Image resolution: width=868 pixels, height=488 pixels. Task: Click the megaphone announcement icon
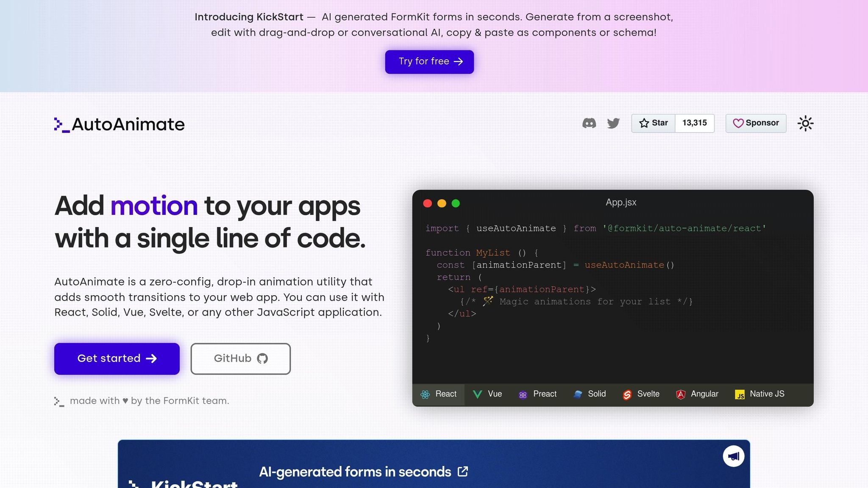(733, 456)
